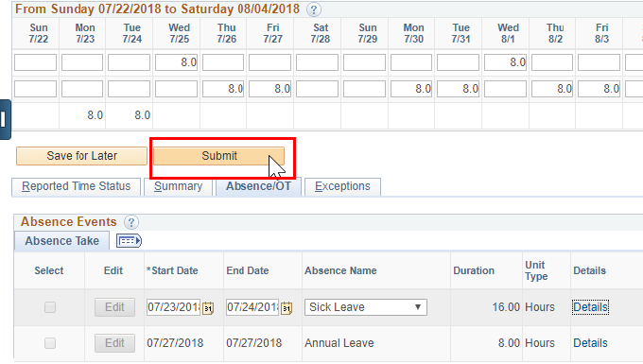643x364 pixels.
Task: Click the Duration column header
Action: pos(474,270)
